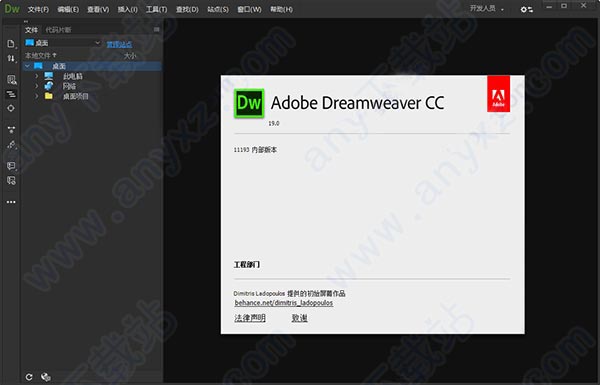This screenshot has height=385, width=600.
Task: Open the File Management arrows icon
Action: (x=11, y=59)
